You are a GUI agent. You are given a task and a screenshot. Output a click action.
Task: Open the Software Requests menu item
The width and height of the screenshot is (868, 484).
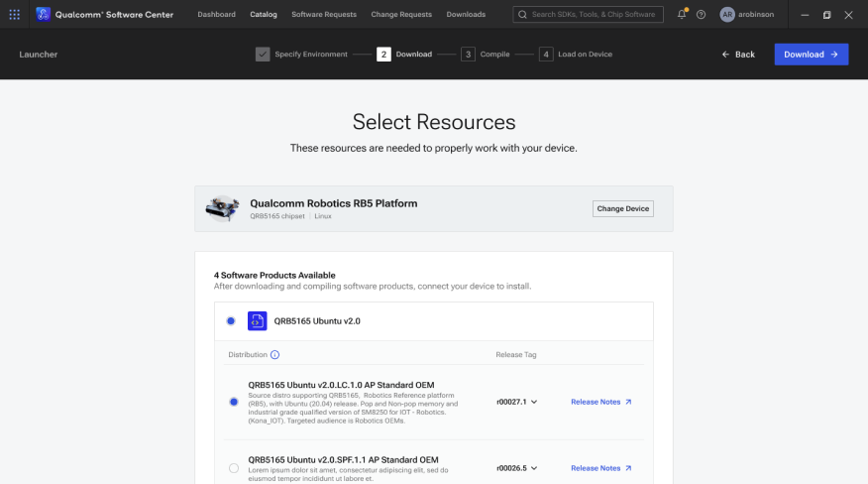pos(324,15)
